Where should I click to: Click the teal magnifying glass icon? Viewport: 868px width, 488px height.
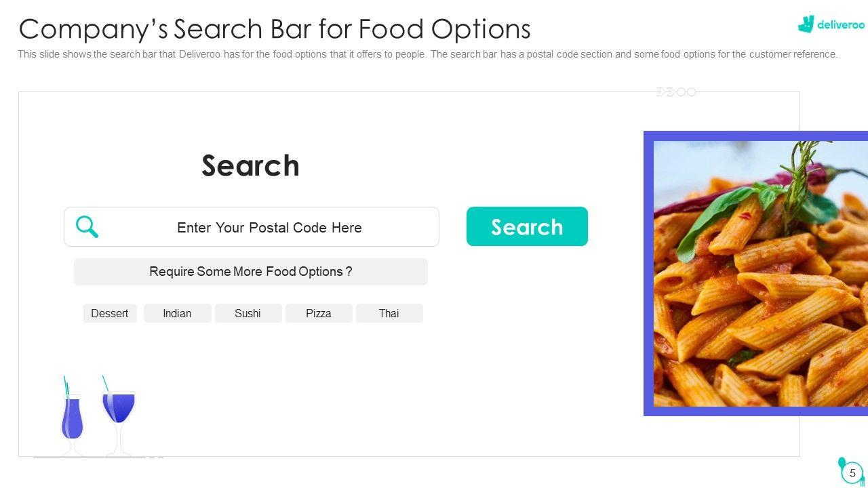coord(87,226)
